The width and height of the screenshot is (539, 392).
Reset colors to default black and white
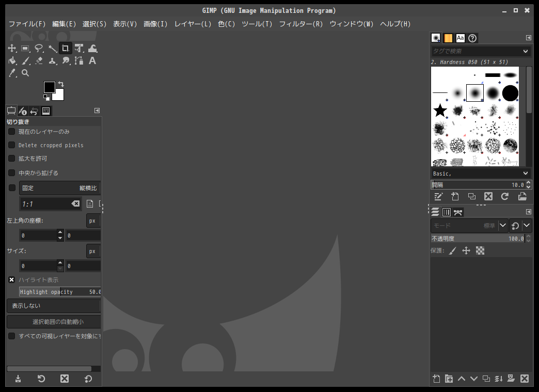tap(46, 98)
